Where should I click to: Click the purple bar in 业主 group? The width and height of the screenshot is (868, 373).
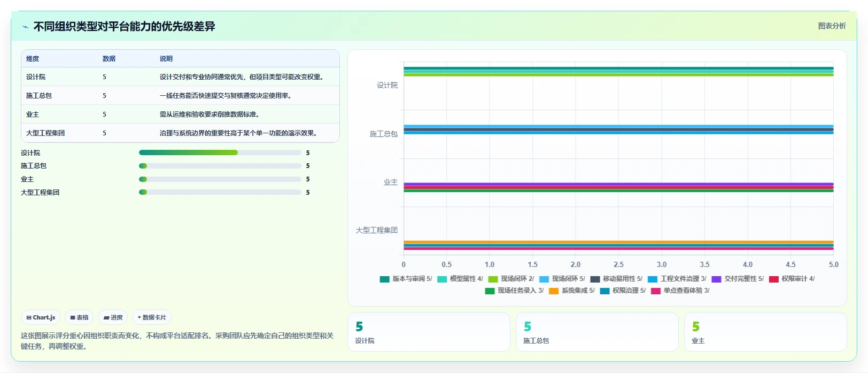point(618,184)
